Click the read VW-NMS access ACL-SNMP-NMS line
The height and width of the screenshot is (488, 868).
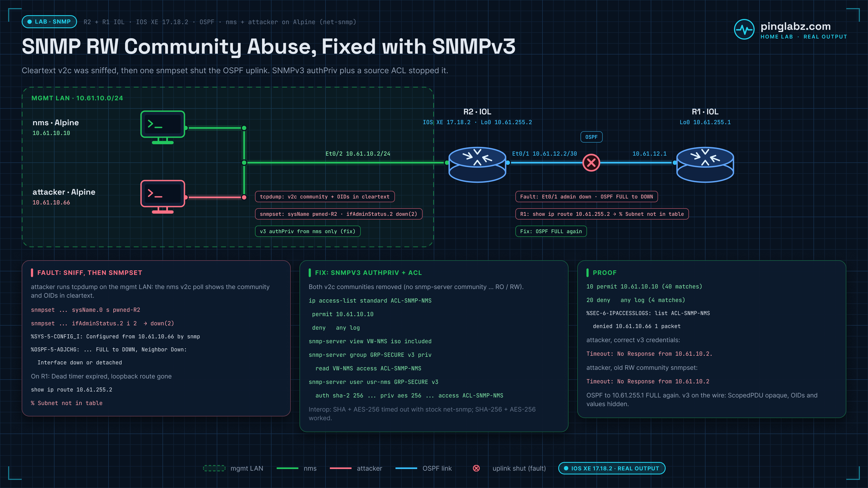click(368, 368)
